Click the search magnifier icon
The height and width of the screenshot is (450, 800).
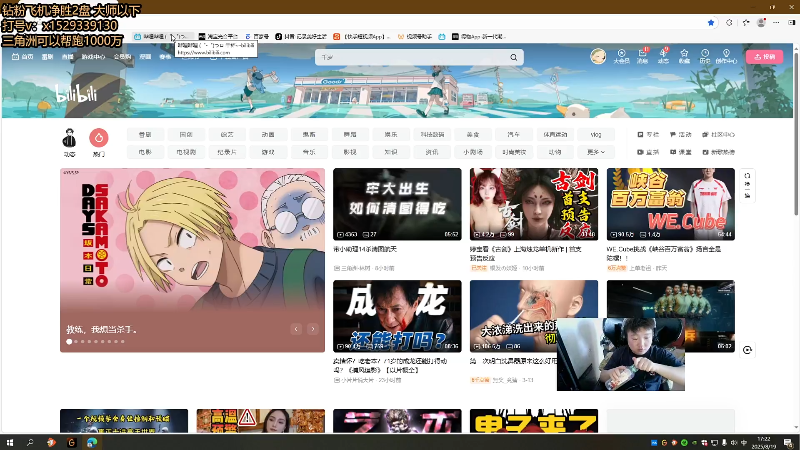[514, 57]
